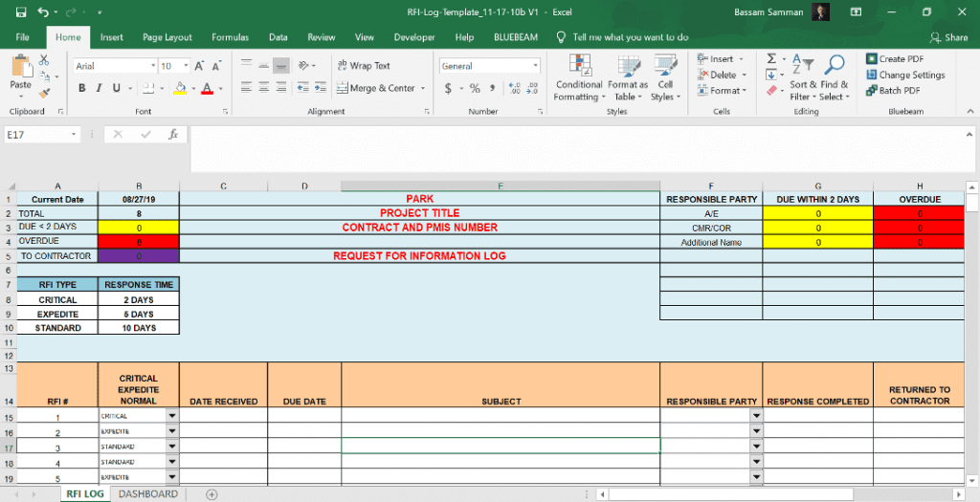
Task: Open Find & Select
Action: [x=835, y=78]
